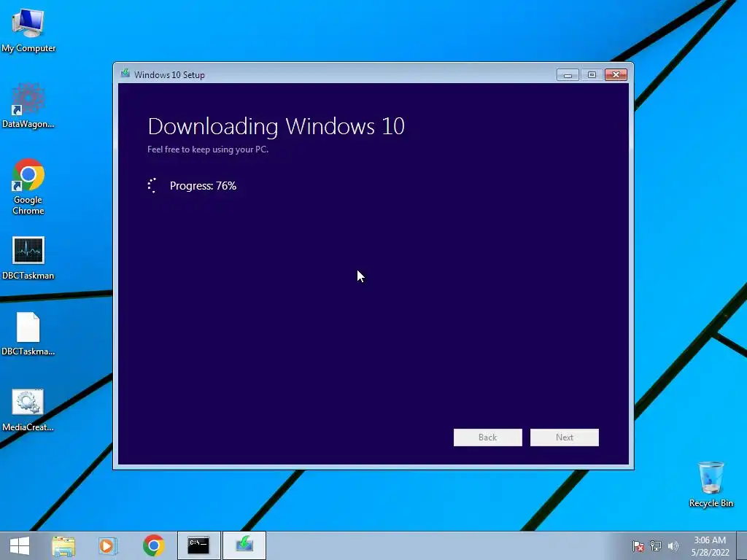This screenshot has height=560, width=747.
Task: Minimize the Windows 10 Setup window
Action: click(x=568, y=75)
